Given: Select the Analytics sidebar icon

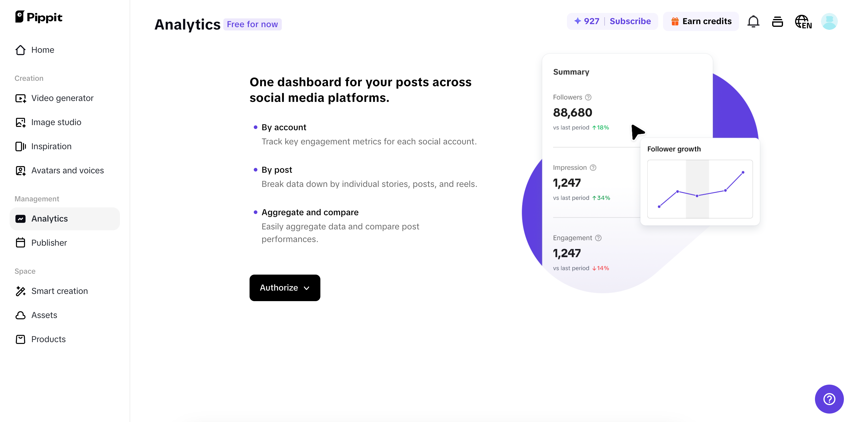Looking at the screenshot, I should tap(20, 219).
